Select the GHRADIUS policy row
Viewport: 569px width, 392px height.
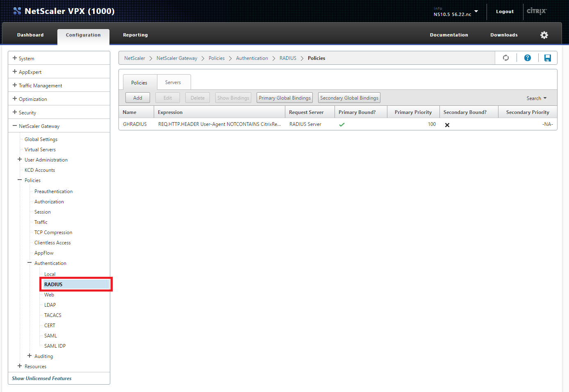(x=338, y=124)
